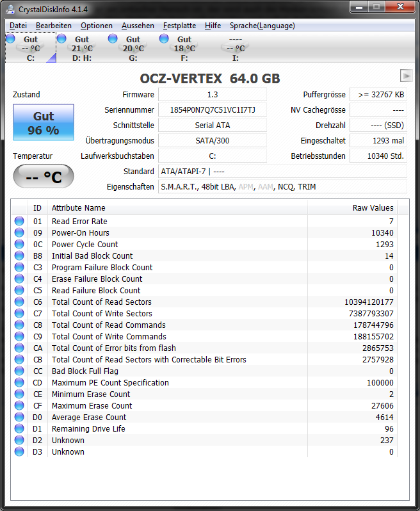
Task: Click the serial number field
Action: [x=213, y=110]
